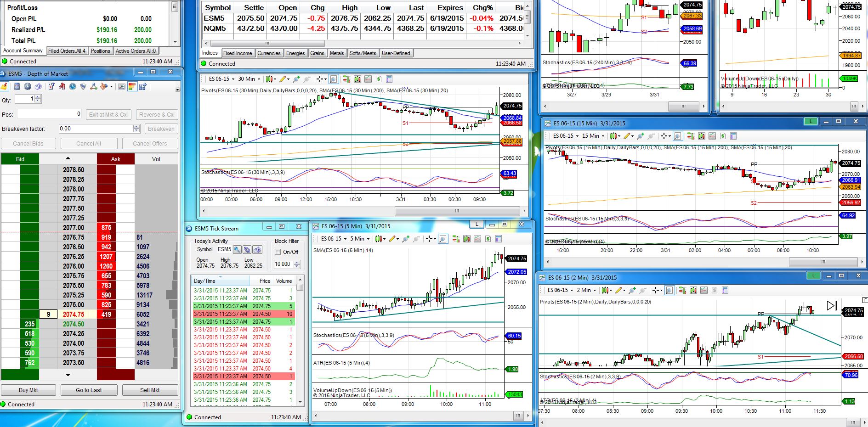Toggle the L link button on 5 Min chart
Viewport: 868px width, 427px height.
point(477,225)
